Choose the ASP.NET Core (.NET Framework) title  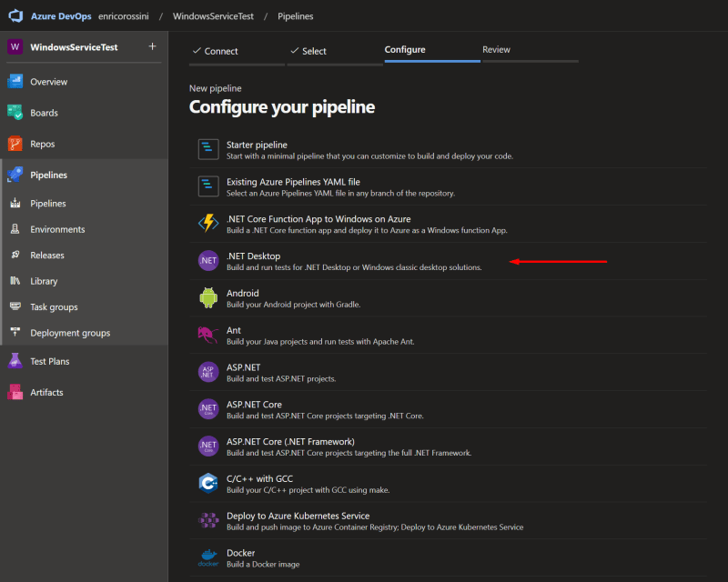pos(290,442)
